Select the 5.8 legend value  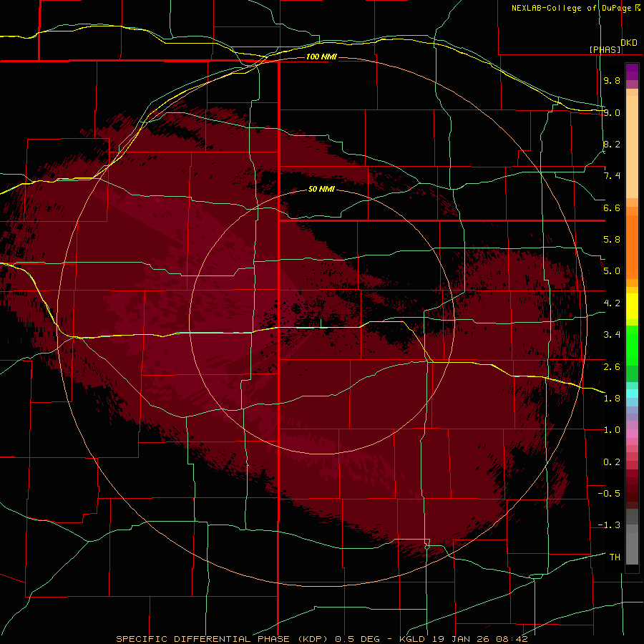[612, 240]
